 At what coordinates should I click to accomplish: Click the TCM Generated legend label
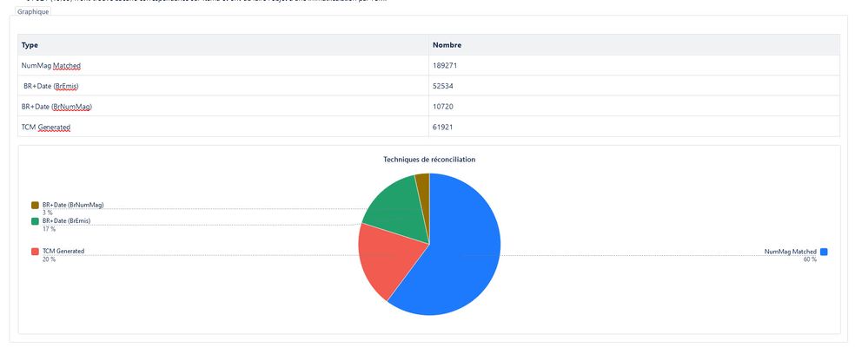tap(63, 251)
